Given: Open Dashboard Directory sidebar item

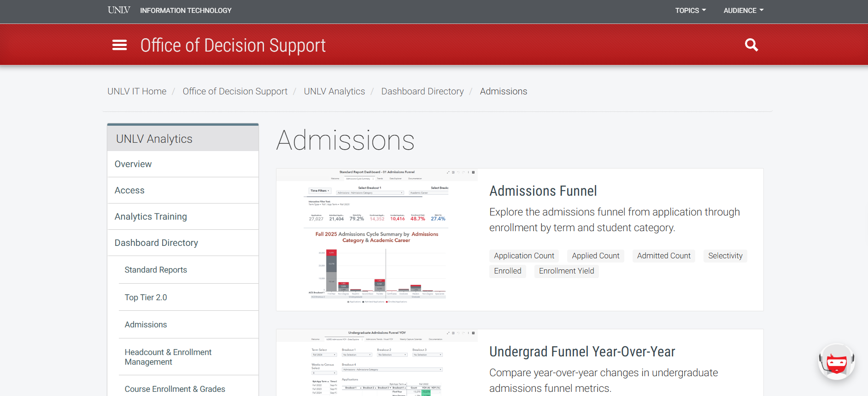Looking at the screenshot, I should point(183,243).
